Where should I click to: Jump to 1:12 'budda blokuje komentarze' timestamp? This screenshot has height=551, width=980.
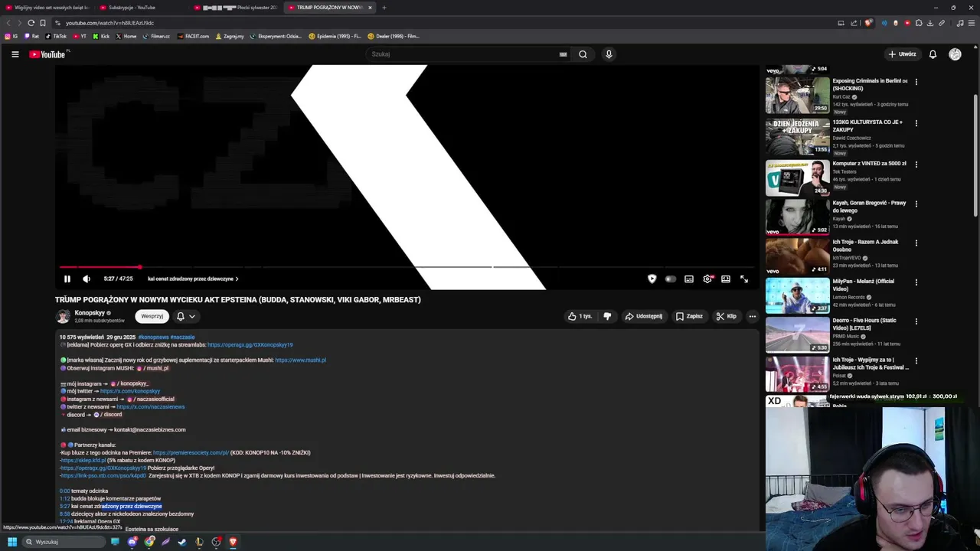pyautogui.click(x=64, y=499)
